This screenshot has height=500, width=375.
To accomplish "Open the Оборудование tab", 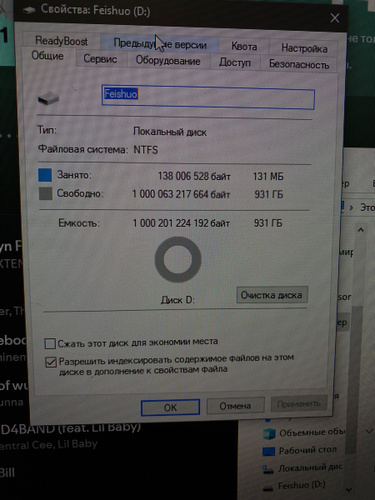I will pos(168,61).
